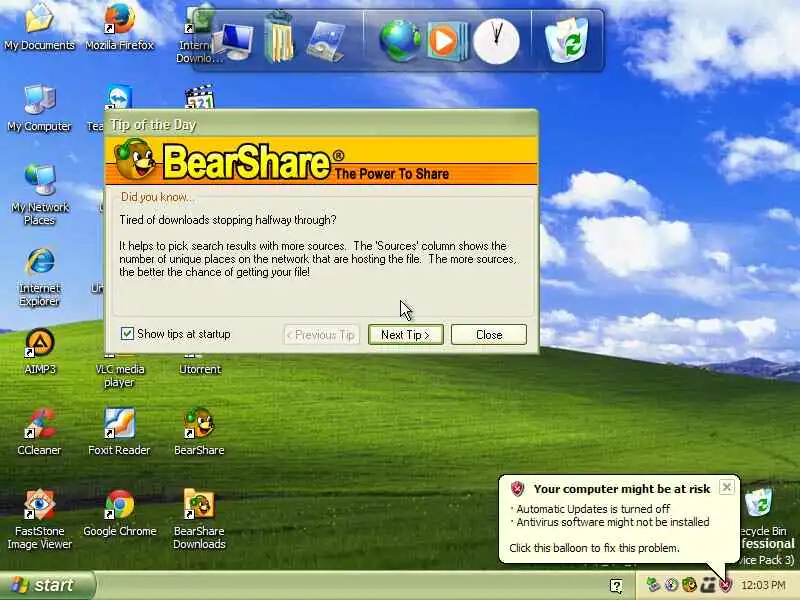Screen dimensions: 800x600
Task: Select the VLC media player shortcut label
Action: point(119,376)
